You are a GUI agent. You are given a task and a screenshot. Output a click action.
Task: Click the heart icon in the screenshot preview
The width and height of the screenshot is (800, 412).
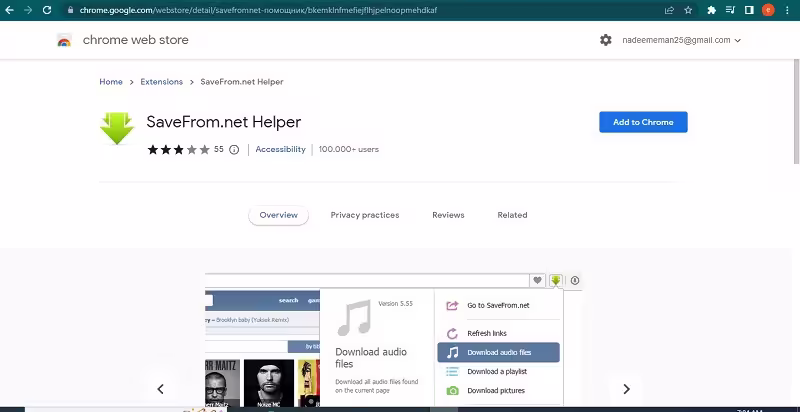537,280
